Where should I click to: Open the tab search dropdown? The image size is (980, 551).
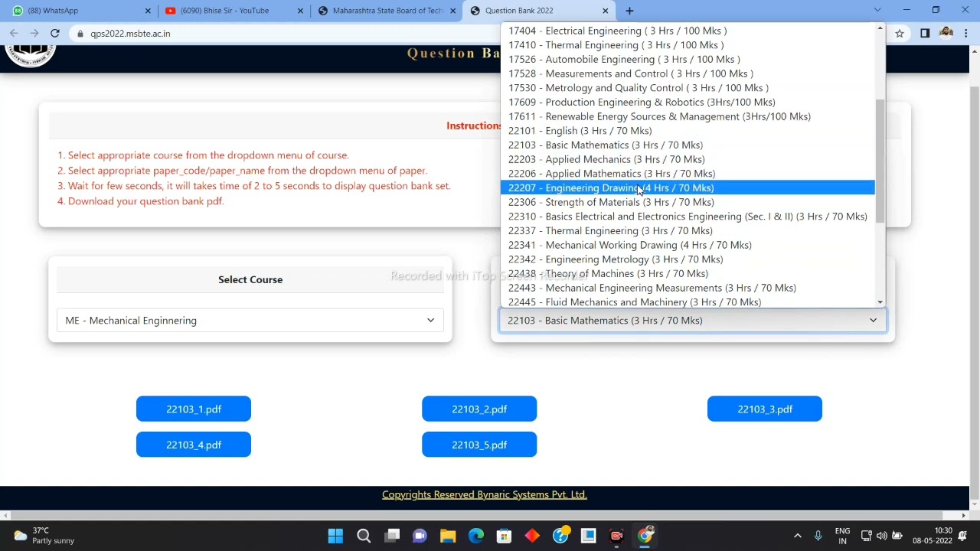point(877,11)
